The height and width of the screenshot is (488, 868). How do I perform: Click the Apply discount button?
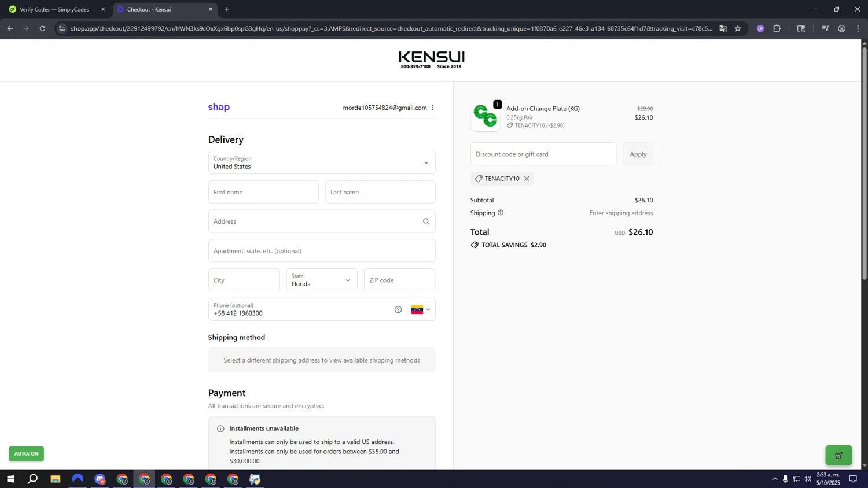pyautogui.click(x=638, y=154)
